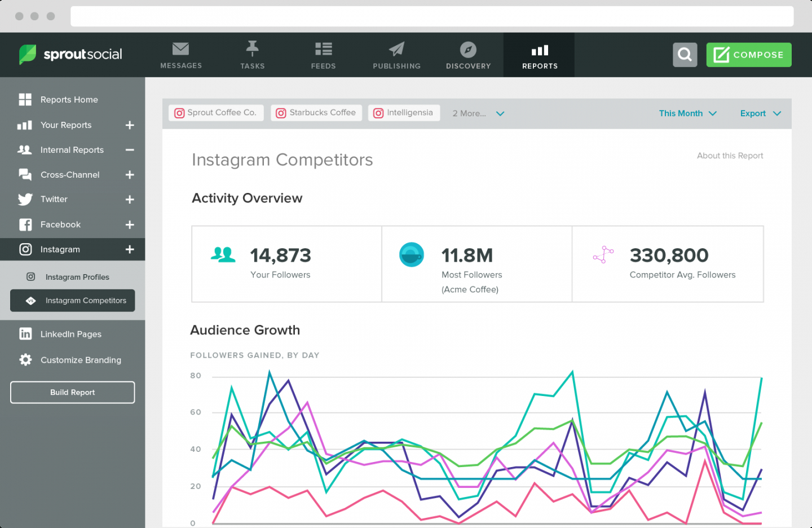Click the browser address bar
812x528 pixels.
coord(431,16)
